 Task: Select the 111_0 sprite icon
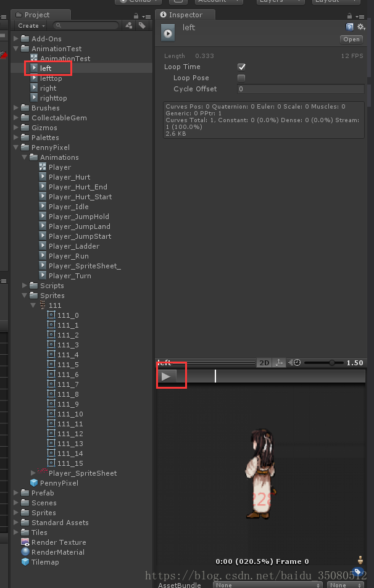pos(51,315)
